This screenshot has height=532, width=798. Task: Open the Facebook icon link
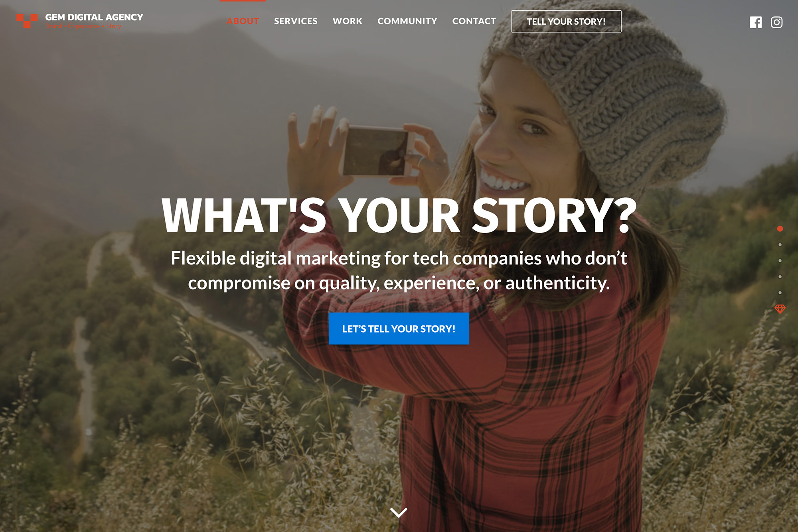tap(756, 22)
